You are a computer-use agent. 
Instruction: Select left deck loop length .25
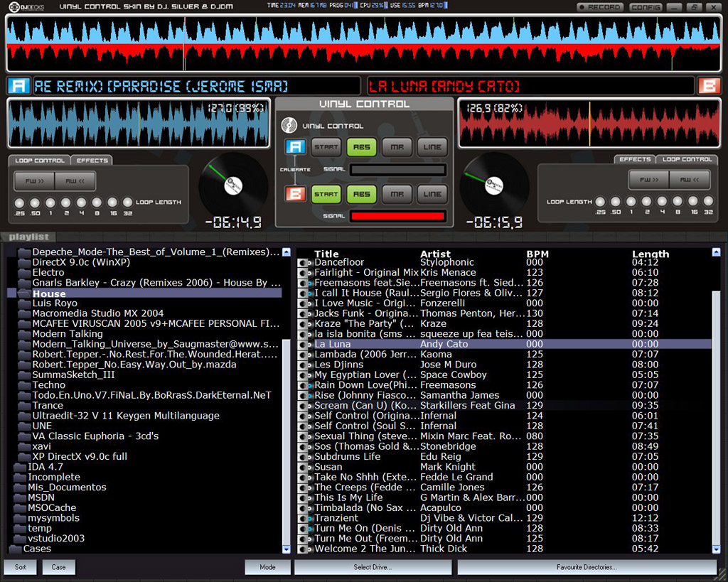tap(19, 203)
